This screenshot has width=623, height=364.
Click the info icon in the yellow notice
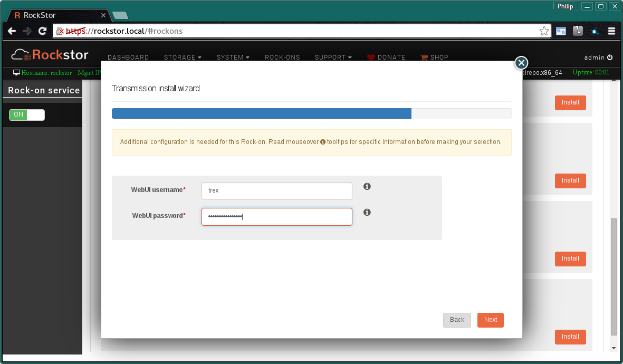pos(323,142)
